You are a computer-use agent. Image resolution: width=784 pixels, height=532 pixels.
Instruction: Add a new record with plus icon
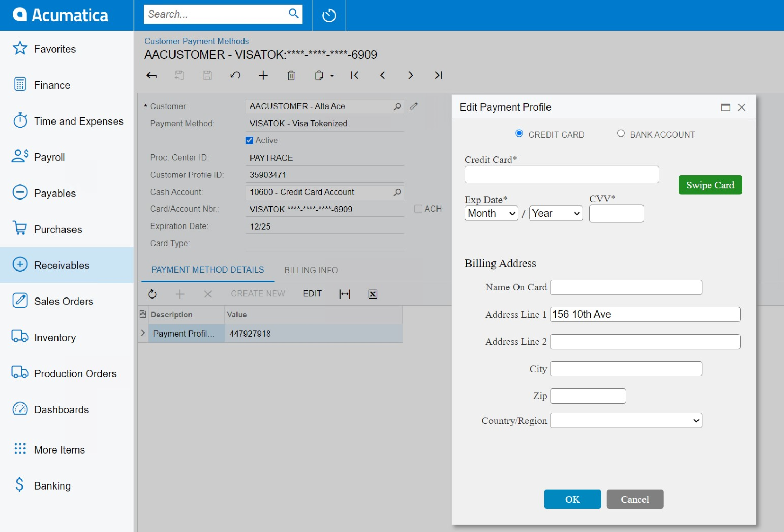(263, 75)
